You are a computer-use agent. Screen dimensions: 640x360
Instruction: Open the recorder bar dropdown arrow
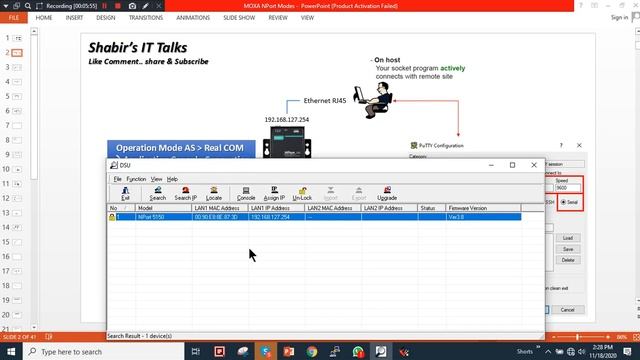coord(6,6)
